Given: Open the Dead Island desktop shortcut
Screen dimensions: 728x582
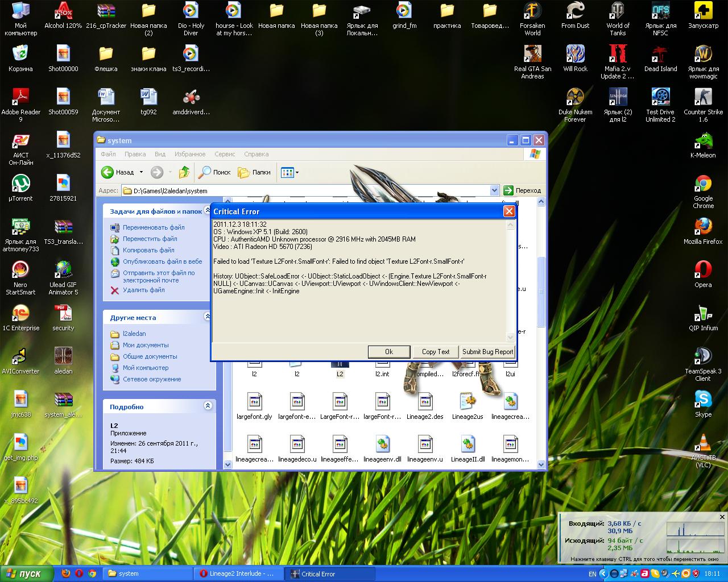Looking at the screenshot, I should click(x=660, y=58).
